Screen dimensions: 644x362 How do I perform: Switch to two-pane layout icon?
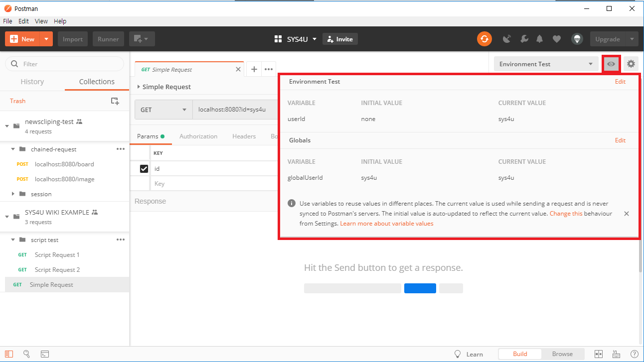[x=599, y=354]
